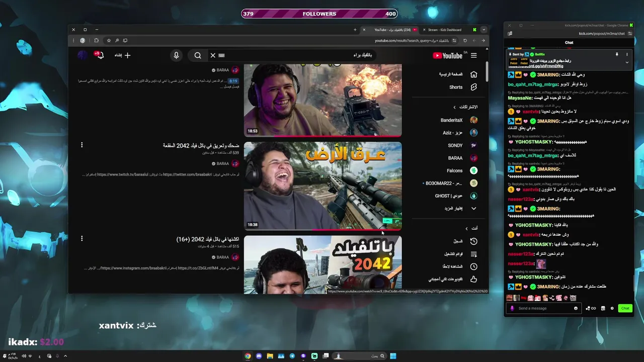
Task: Click the YouTube logo
Action: pyautogui.click(x=447, y=56)
